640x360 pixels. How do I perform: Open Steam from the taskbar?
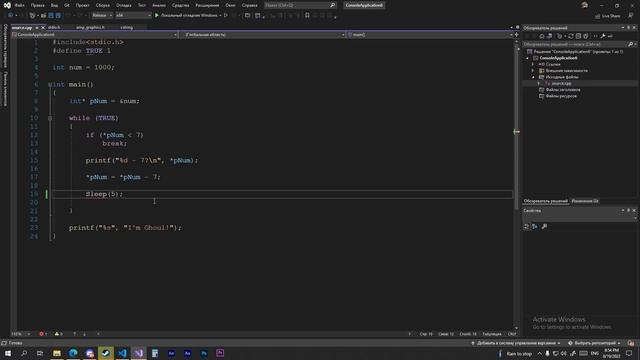(106, 353)
